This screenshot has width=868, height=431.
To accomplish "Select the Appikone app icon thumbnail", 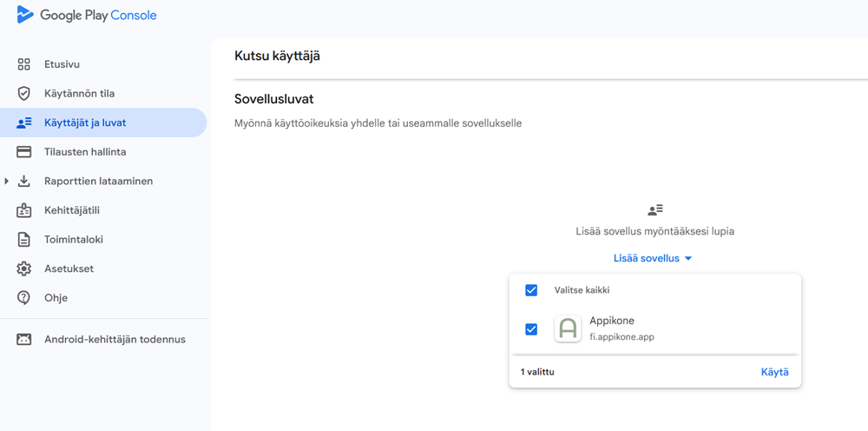I will point(568,328).
